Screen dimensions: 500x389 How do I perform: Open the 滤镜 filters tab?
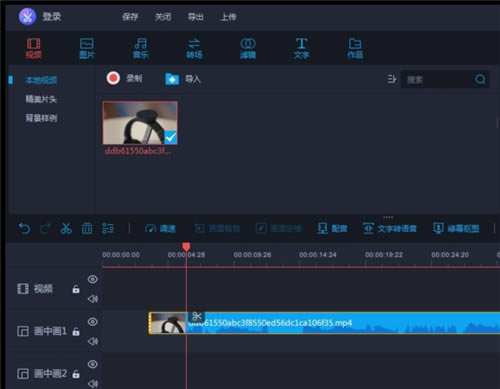coord(248,48)
